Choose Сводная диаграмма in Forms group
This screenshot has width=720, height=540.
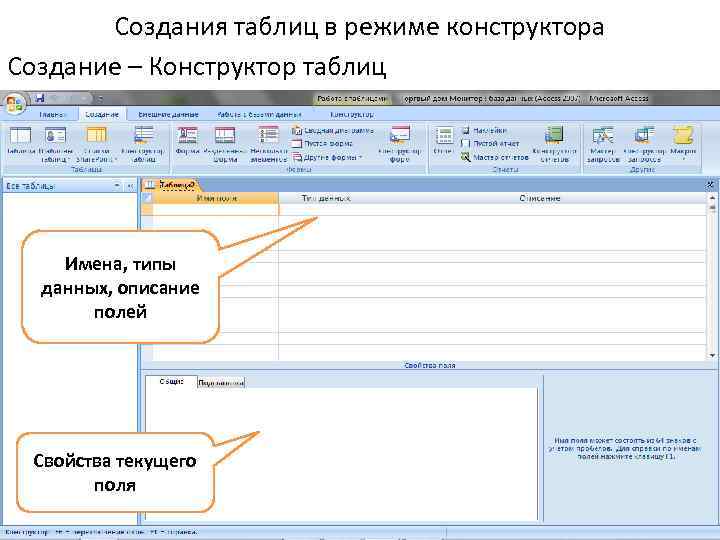(x=333, y=131)
